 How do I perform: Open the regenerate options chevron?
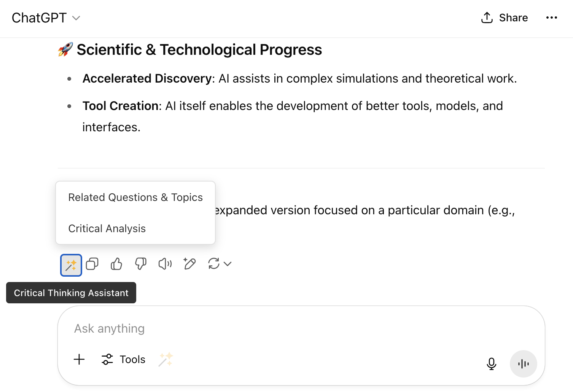[227, 264]
